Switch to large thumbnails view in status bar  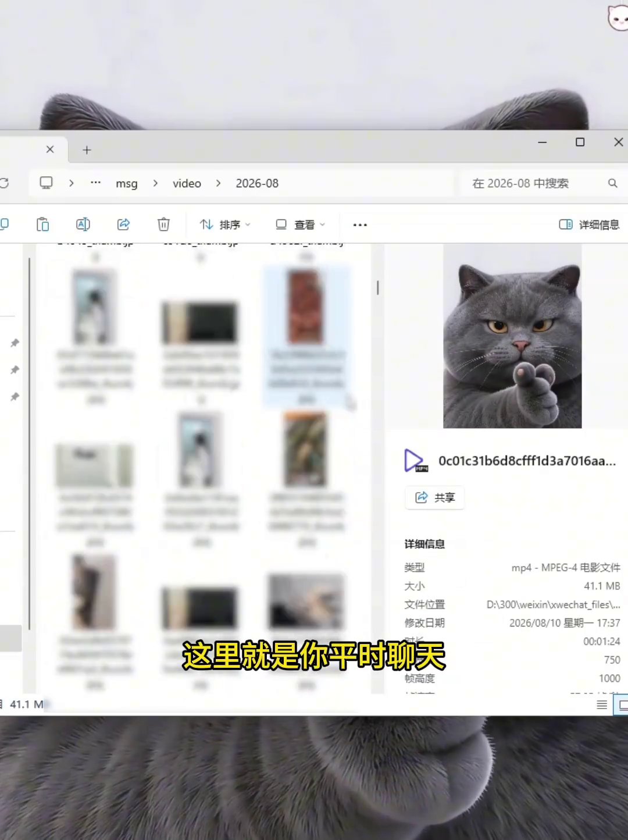pyautogui.click(x=623, y=705)
